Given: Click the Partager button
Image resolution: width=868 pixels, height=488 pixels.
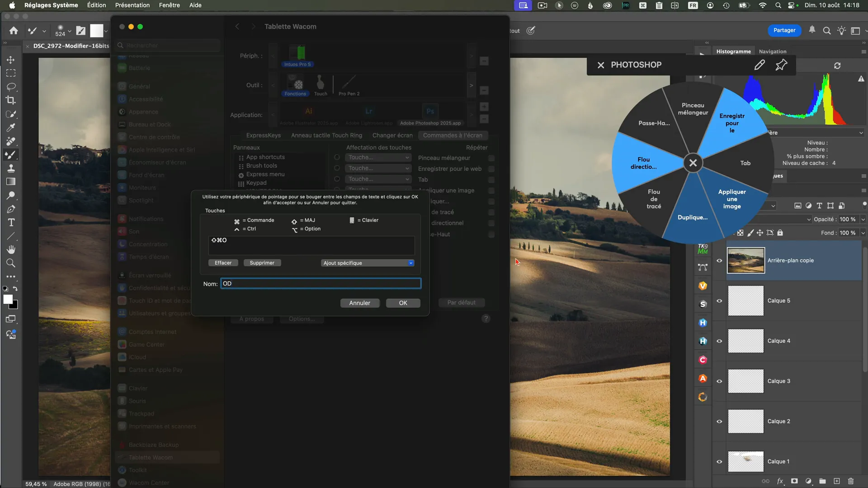Looking at the screenshot, I should 784,30.
